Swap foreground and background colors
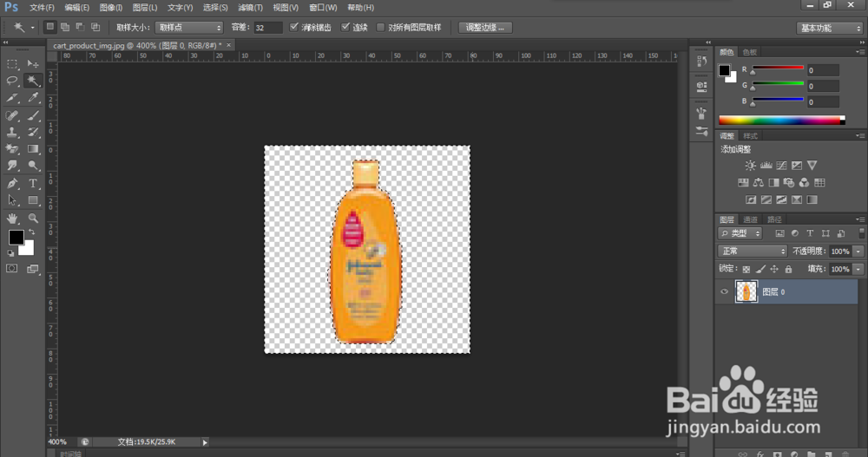Image resolution: width=868 pixels, height=457 pixels. [32, 232]
